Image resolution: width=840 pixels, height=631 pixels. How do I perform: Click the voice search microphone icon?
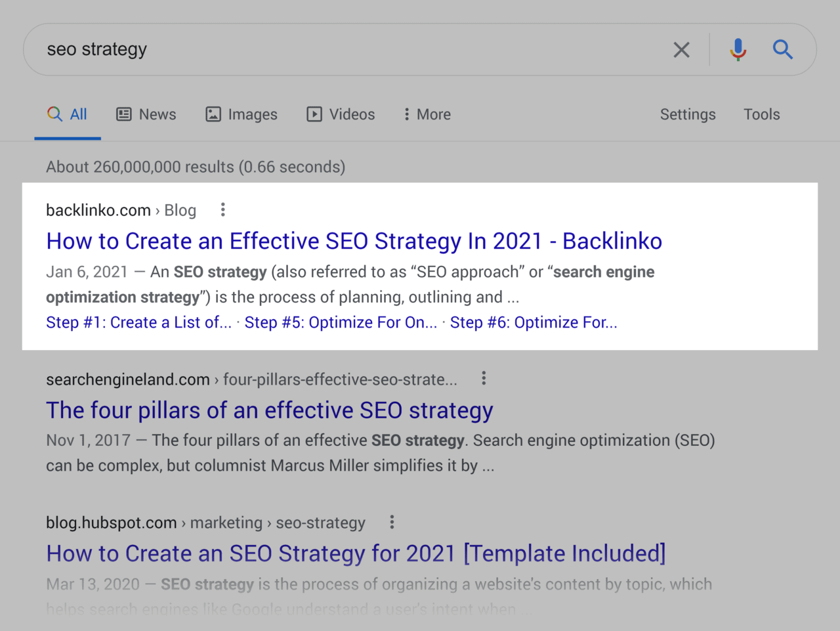(x=738, y=49)
